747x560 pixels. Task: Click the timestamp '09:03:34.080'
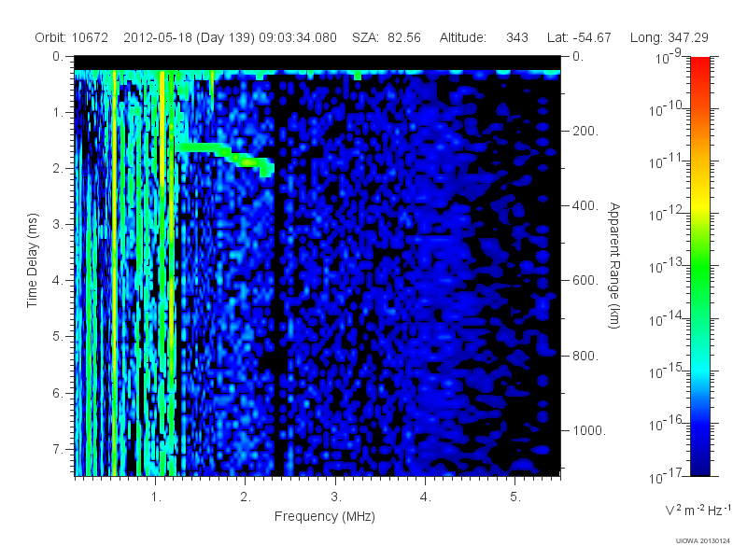298,37
